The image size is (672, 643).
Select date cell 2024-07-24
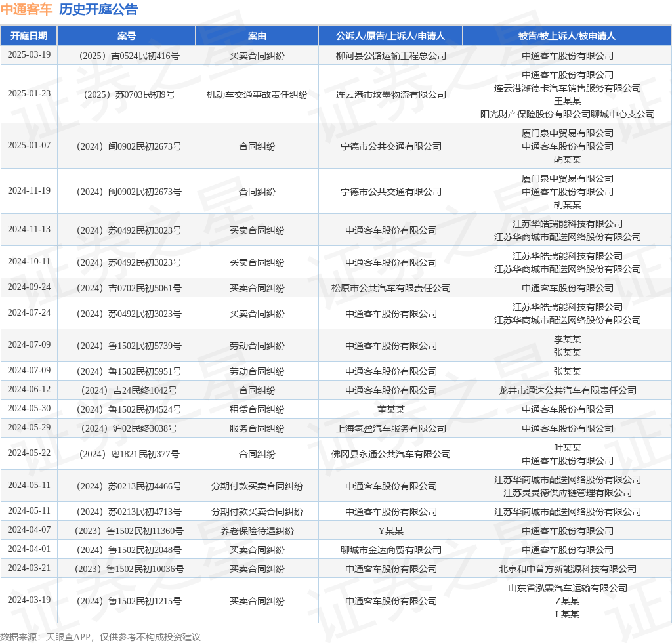[29, 313]
